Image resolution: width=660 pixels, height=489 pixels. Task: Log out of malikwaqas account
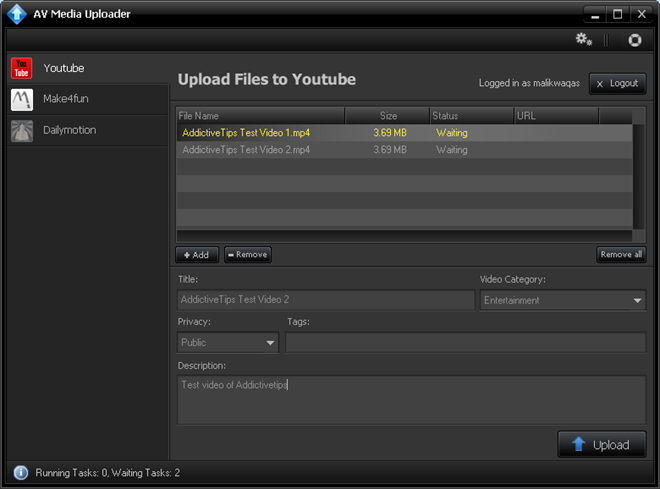click(x=617, y=83)
